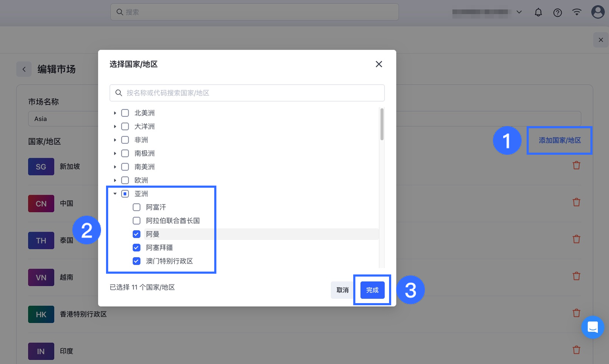Click the 已选择 11 个国家/地区 text
Image resolution: width=609 pixels, height=364 pixels.
[x=142, y=287]
